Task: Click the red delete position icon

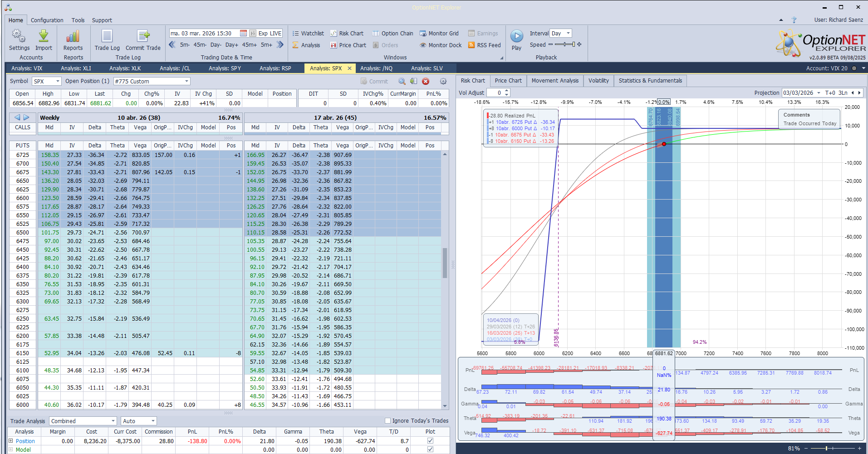Action: coord(426,81)
